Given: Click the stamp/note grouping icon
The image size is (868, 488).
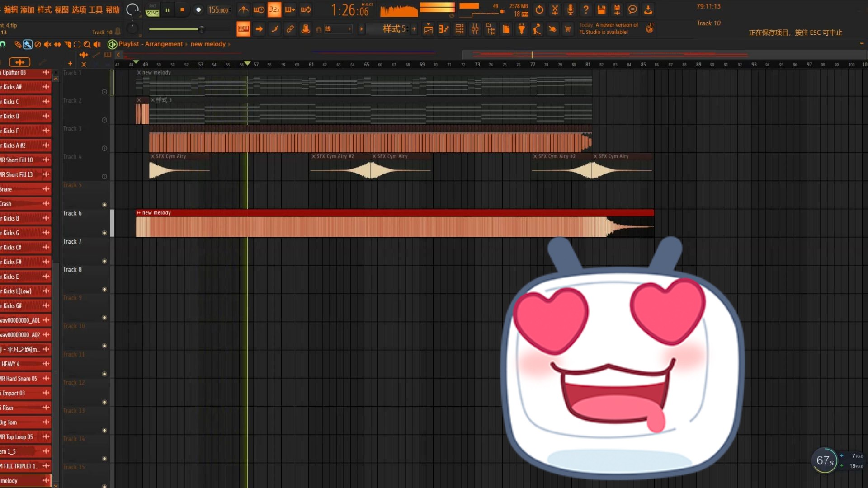Looking at the screenshot, I should tap(306, 29).
